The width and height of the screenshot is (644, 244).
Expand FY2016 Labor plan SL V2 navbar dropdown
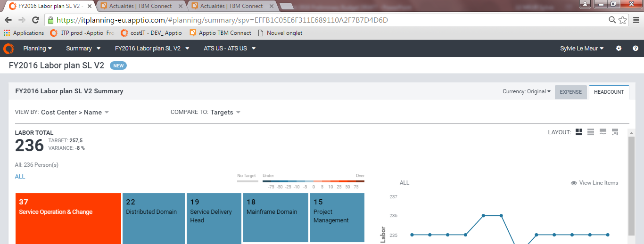(x=152, y=49)
